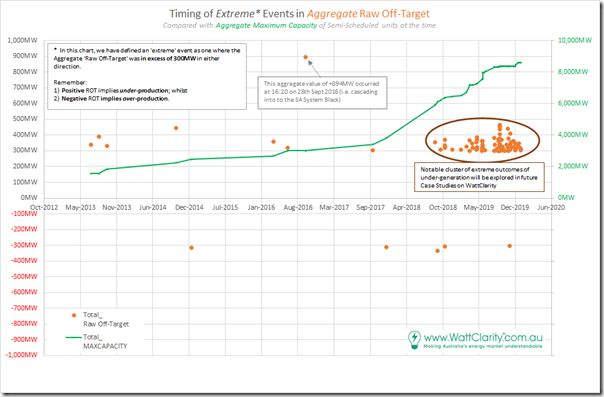Viewport: 604px width, 397px height.
Task: Click the brown ellipse around clustered points
Action: (482, 140)
